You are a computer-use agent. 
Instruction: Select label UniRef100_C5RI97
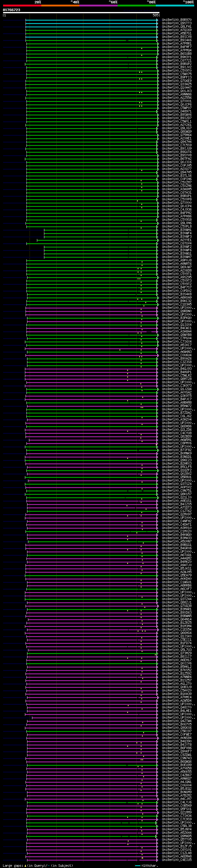176,731
